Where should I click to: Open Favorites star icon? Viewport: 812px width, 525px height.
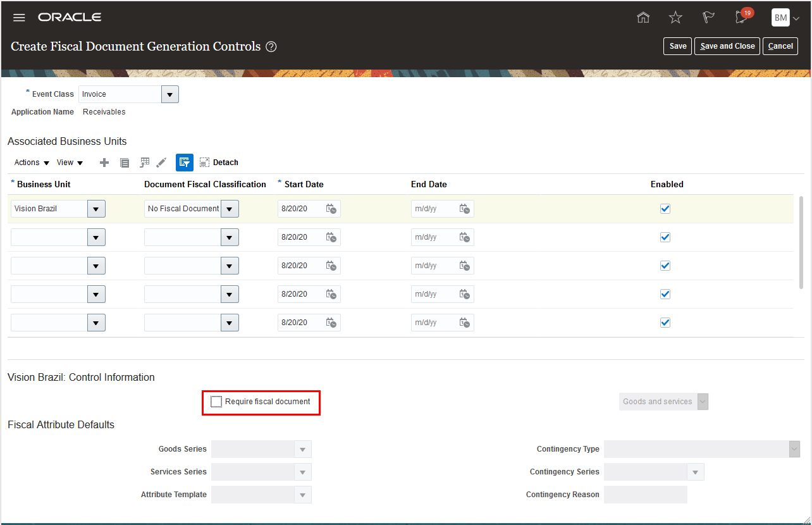pyautogui.click(x=675, y=18)
